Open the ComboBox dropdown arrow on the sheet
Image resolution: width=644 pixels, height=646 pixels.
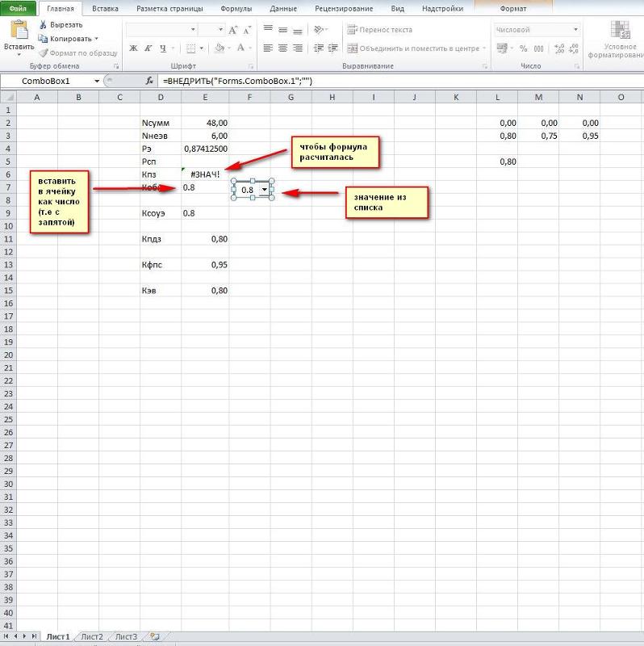(265, 190)
